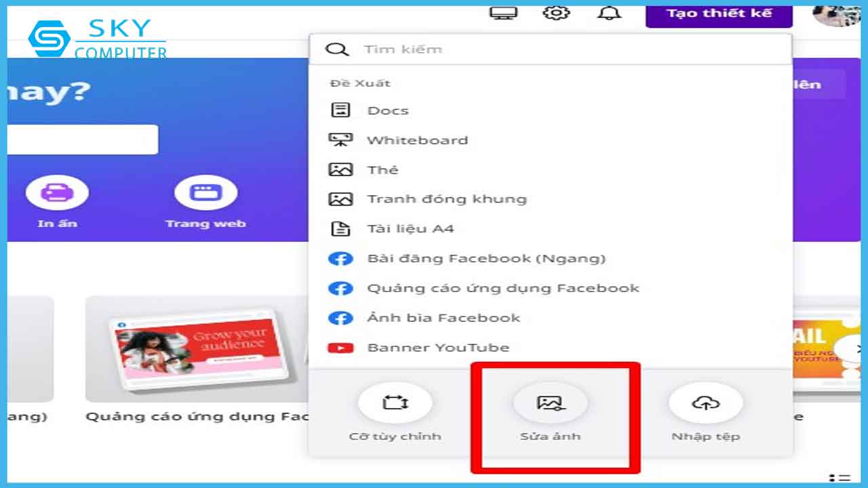Viewport: 868px width, 488px height.
Task: Select the In ấn print category icon
Action: pos(57,192)
